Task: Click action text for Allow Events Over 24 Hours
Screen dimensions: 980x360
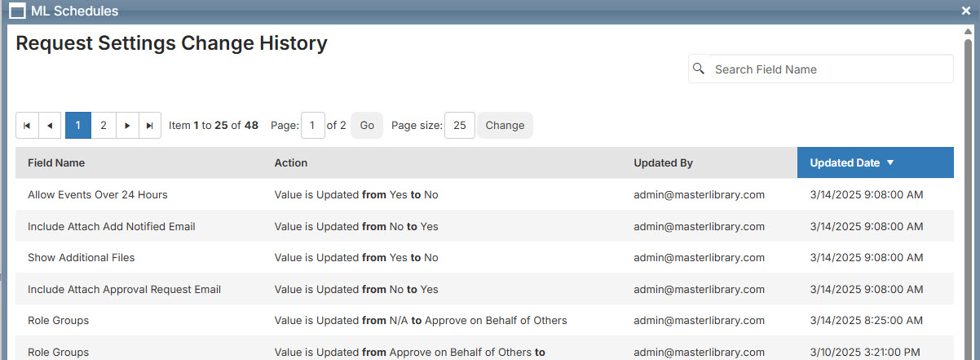Action: point(356,194)
